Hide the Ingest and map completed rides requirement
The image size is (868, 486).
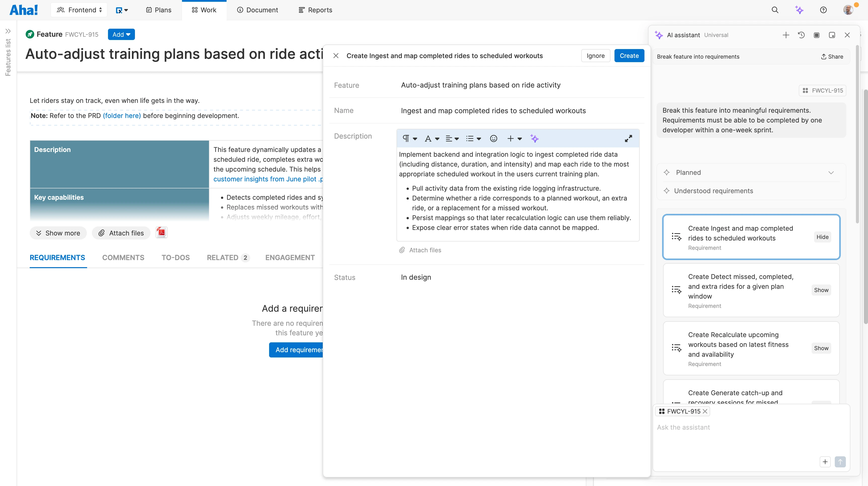[x=822, y=237]
